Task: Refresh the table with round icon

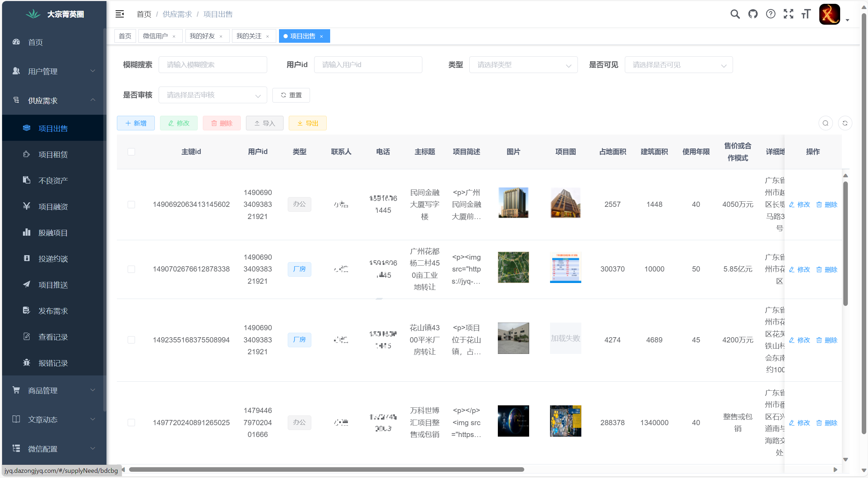Action: click(845, 123)
